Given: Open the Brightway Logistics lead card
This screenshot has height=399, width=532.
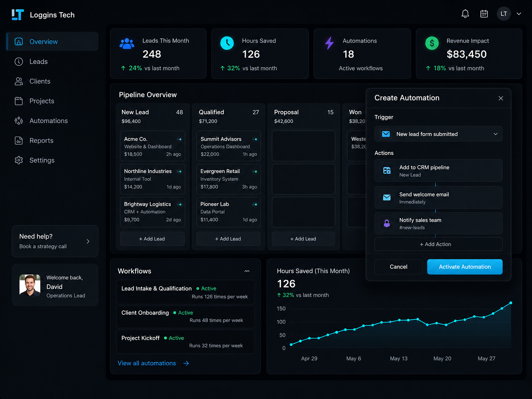Looking at the screenshot, I should point(152,212).
